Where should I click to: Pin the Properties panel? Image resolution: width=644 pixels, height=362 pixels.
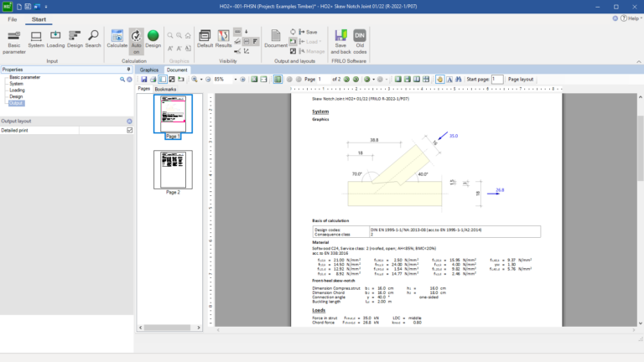pos(128,70)
